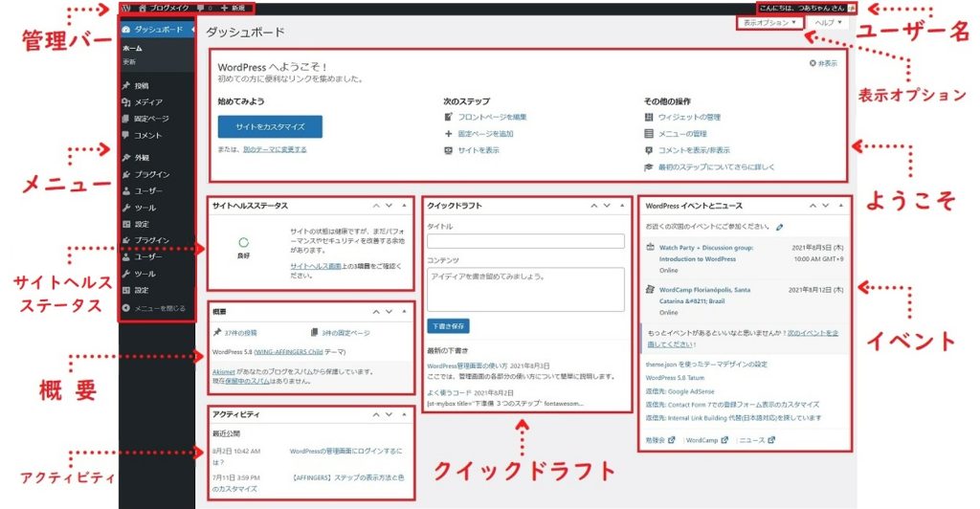Screen dimensions: 980x509
Task: Open the WordPress 5.8 Tatum news link
Action: 675,378
